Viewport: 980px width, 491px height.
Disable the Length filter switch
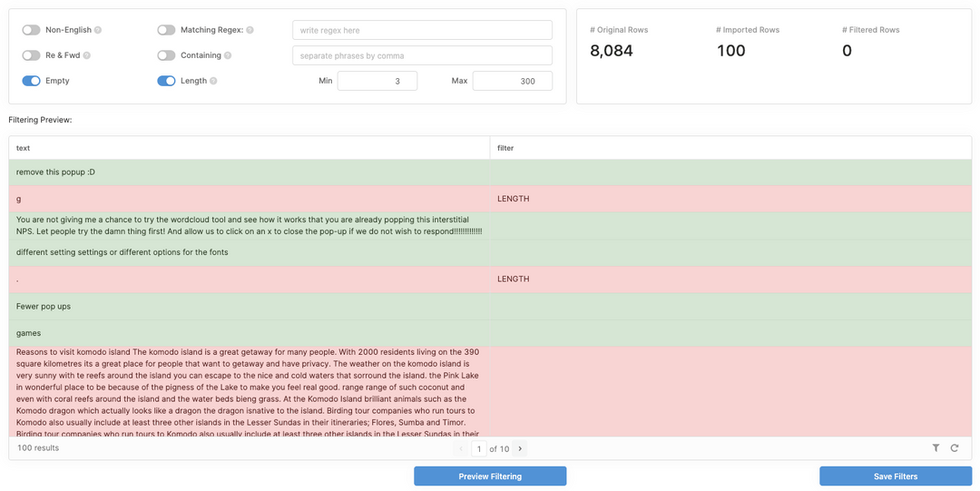click(166, 81)
